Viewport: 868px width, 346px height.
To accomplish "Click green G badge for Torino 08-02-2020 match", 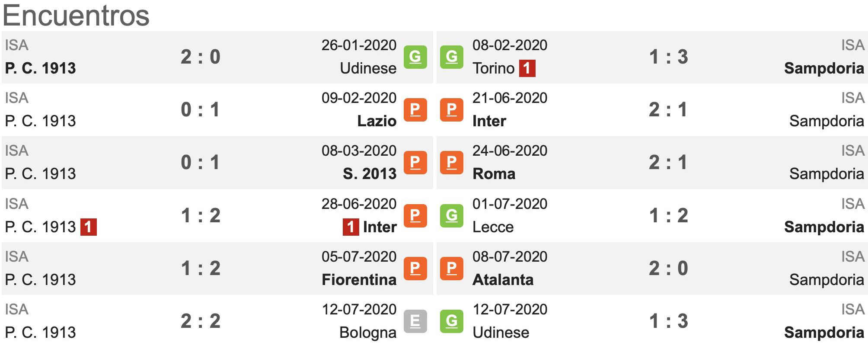I will [451, 57].
